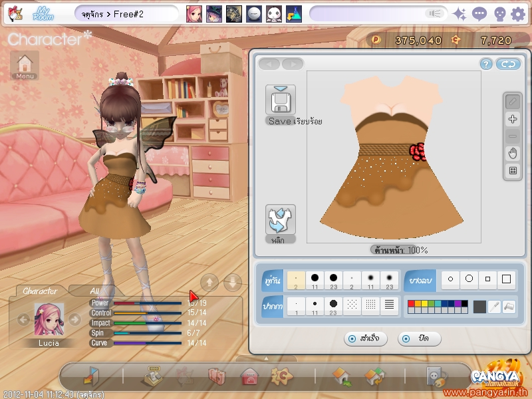
Task: Open My Room from top bar
Action: click(43, 14)
